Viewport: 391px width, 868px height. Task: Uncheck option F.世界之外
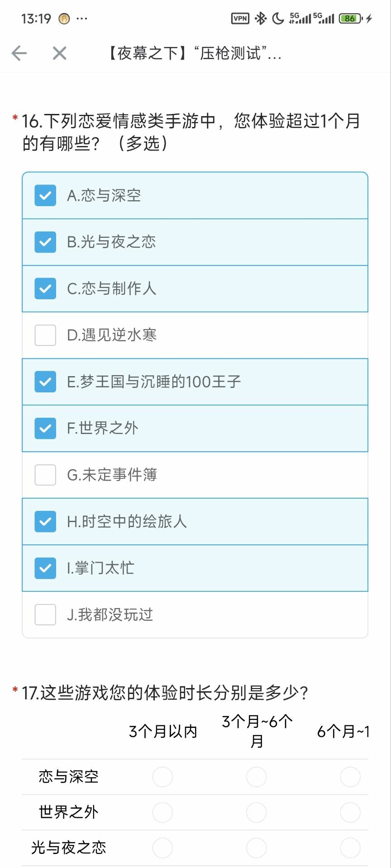click(45, 428)
